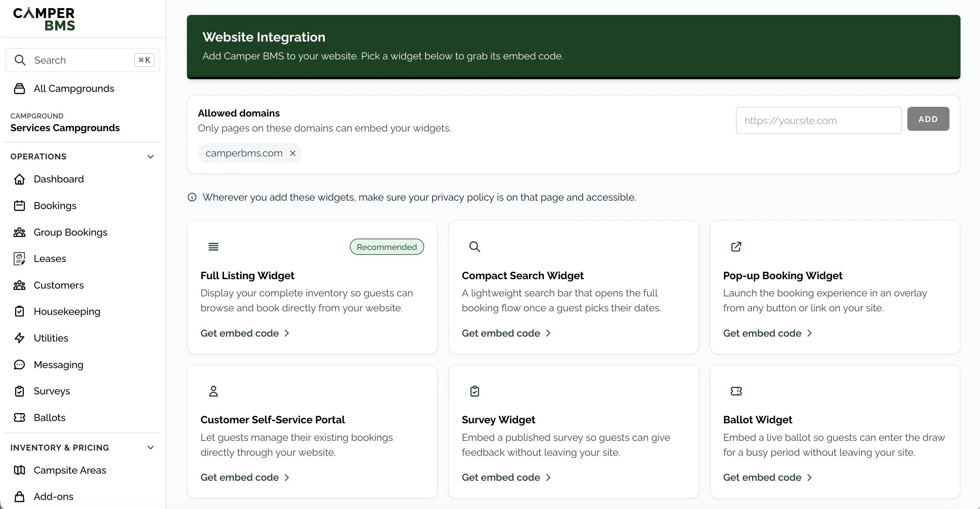980x509 pixels.
Task: Collapse the Inventory & Pricing section chevron
Action: pos(151,447)
